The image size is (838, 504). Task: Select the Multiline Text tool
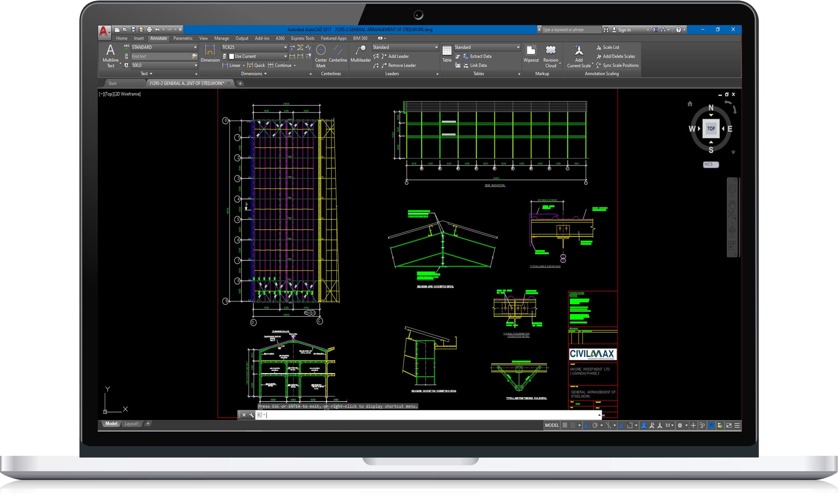pyautogui.click(x=110, y=56)
